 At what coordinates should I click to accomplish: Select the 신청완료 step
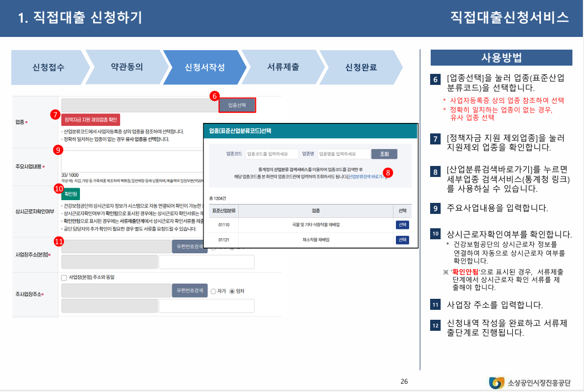tap(360, 67)
